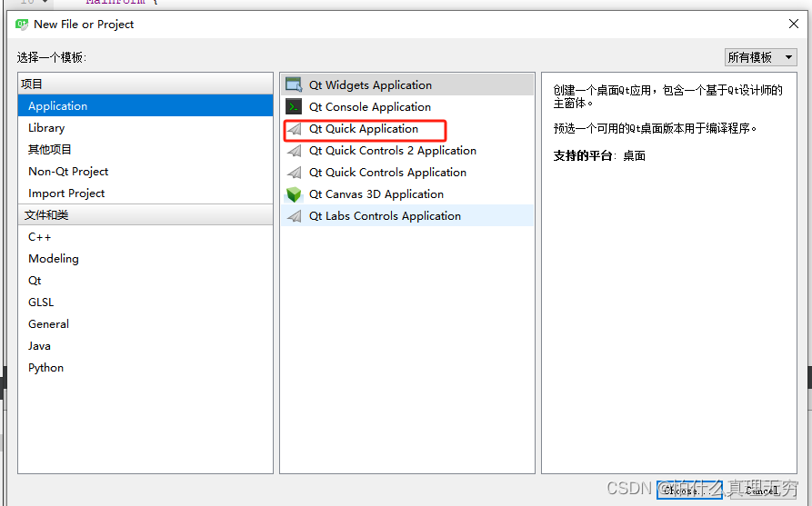This screenshot has height=506, width=812.
Task: Click the 支持的平台 platform description text
Action: click(x=599, y=155)
